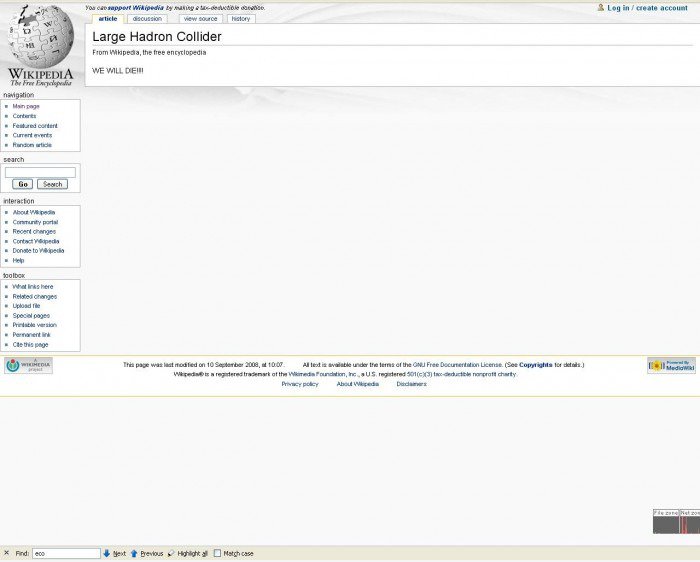
Task: Click the Go button
Action: [x=23, y=184]
